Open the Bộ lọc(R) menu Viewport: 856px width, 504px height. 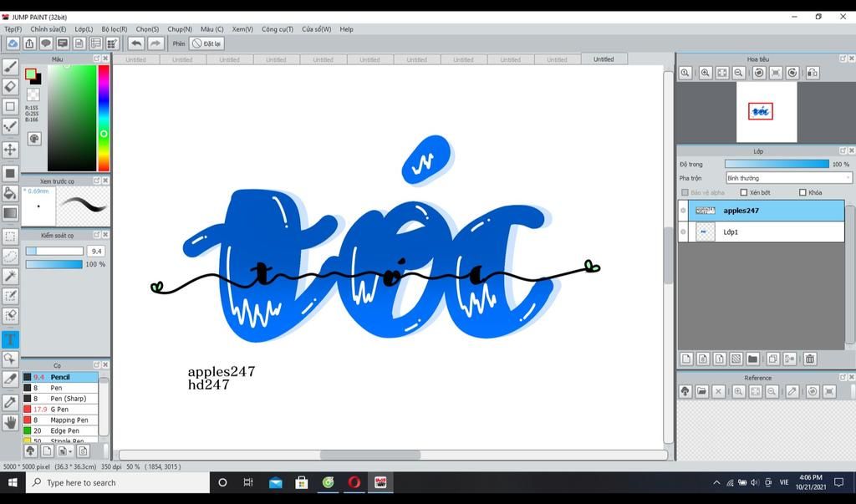(x=114, y=29)
